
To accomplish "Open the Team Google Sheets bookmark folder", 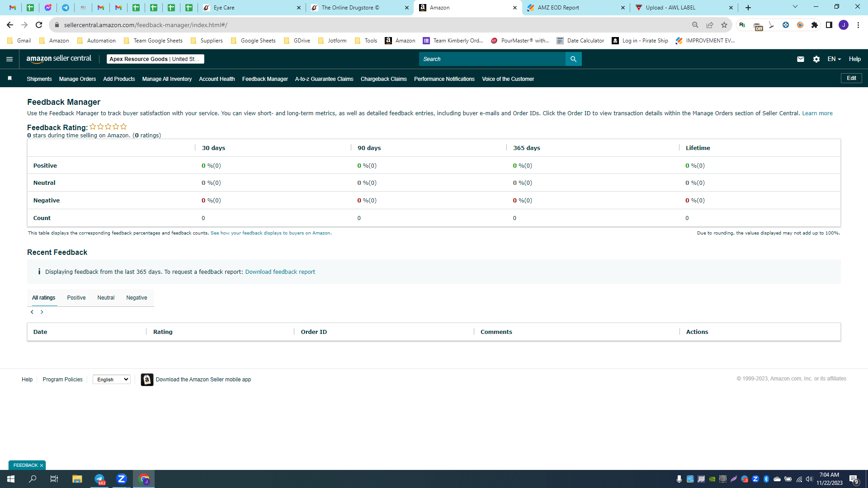I will [x=153, y=41].
